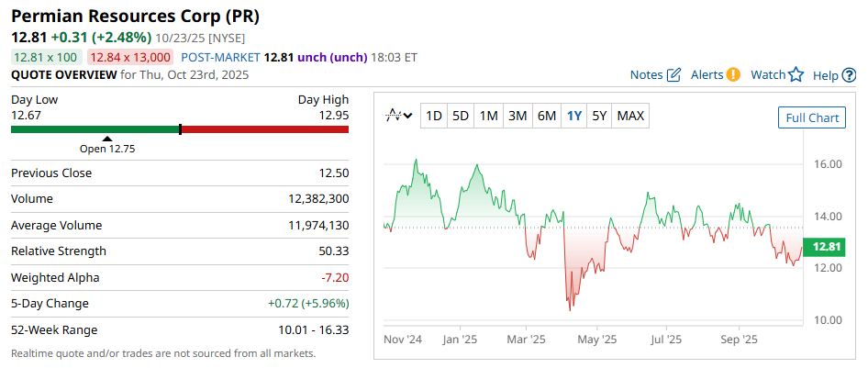This screenshot has height=368, width=868.
Task: Click the green 12.81 price label on chart
Action: click(827, 246)
